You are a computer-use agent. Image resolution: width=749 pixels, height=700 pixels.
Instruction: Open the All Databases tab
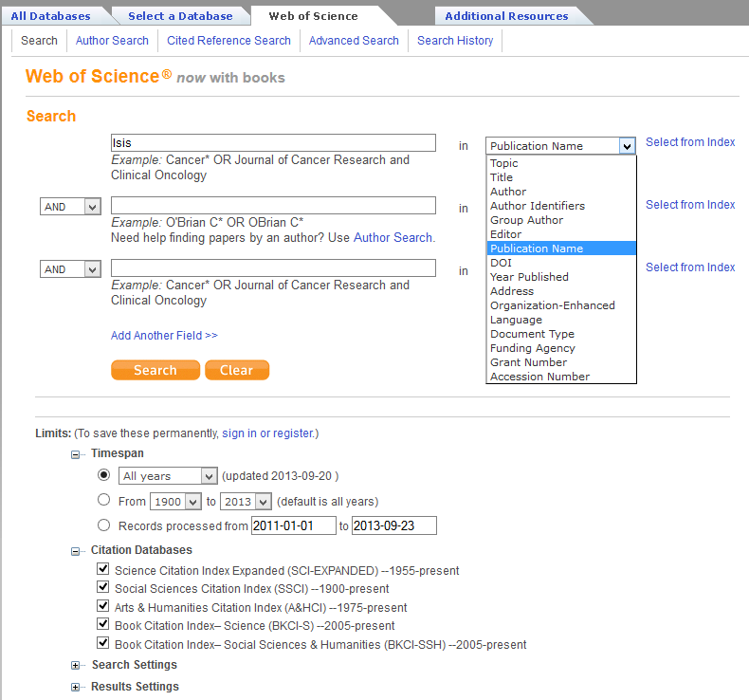pos(50,16)
